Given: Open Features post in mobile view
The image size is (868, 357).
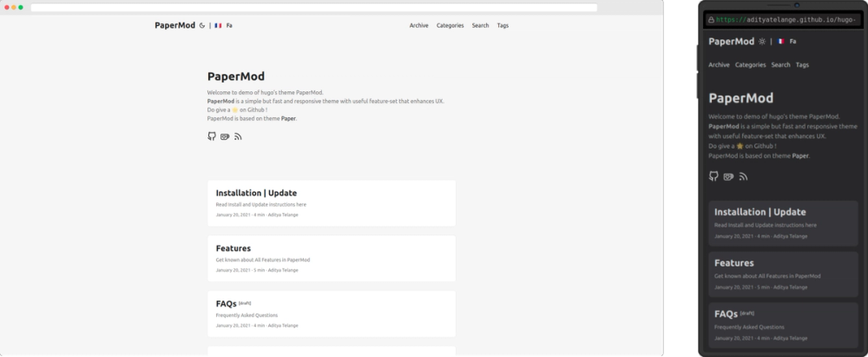Looking at the screenshot, I should coord(783,274).
